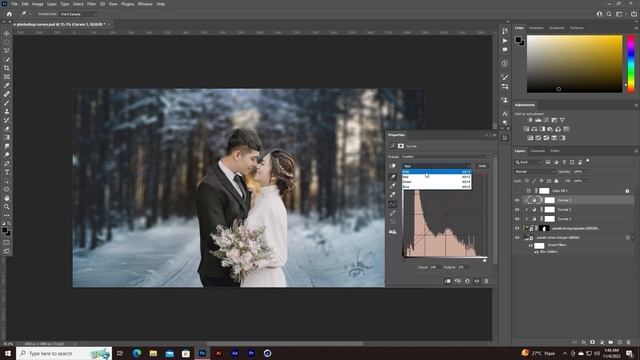Open the Opacity value dropdown arrow
Viewport: 640px width, 360px height.
pyautogui.click(x=586, y=171)
